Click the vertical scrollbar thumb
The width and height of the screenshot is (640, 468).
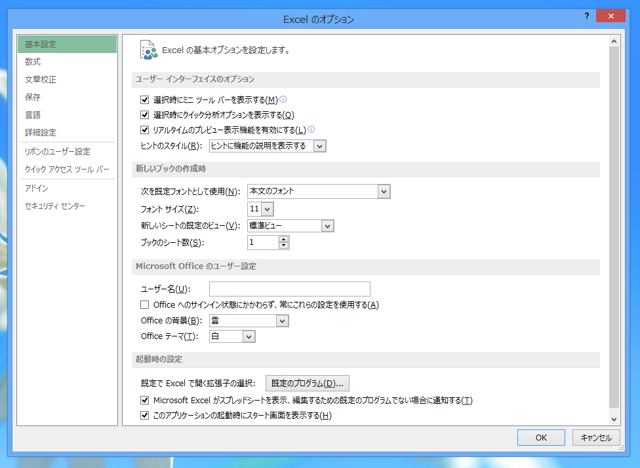pyautogui.click(x=614, y=227)
